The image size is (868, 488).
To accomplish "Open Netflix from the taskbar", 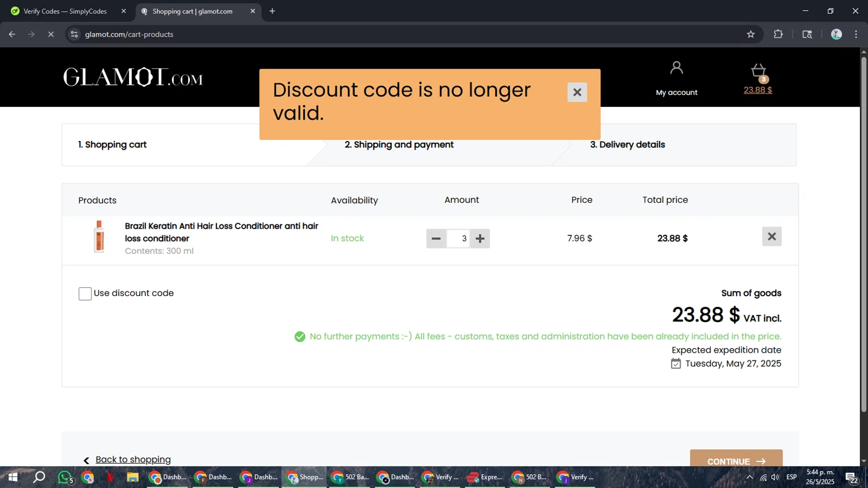I will [x=110, y=477].
